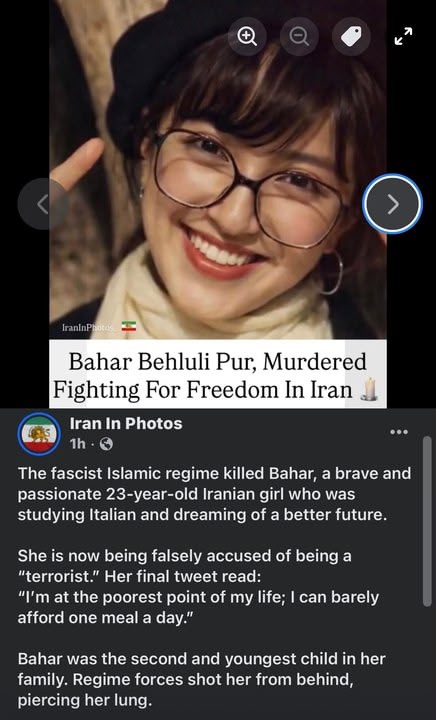Viewport: 436px width, 720px height.
Task: View public audience globe icon
Action: 106,444
